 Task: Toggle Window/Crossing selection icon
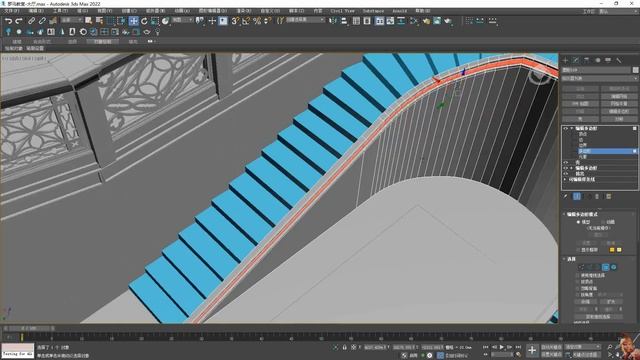coord(121,20)
